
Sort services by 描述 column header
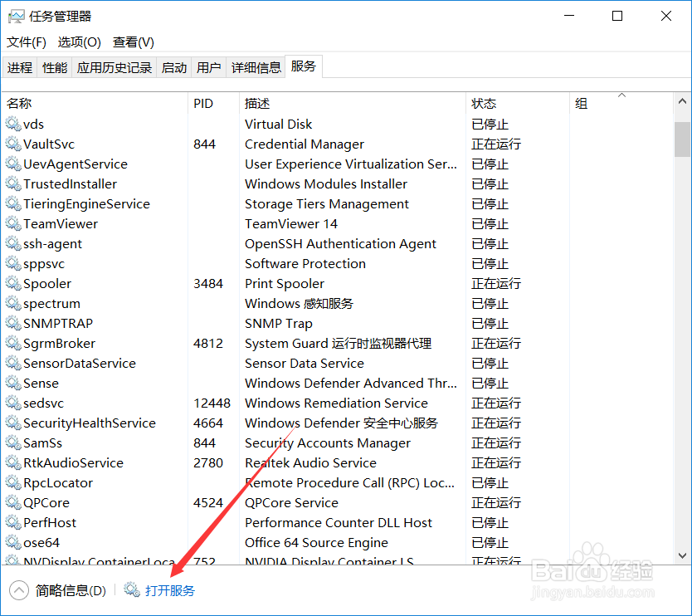click(353, 103)
